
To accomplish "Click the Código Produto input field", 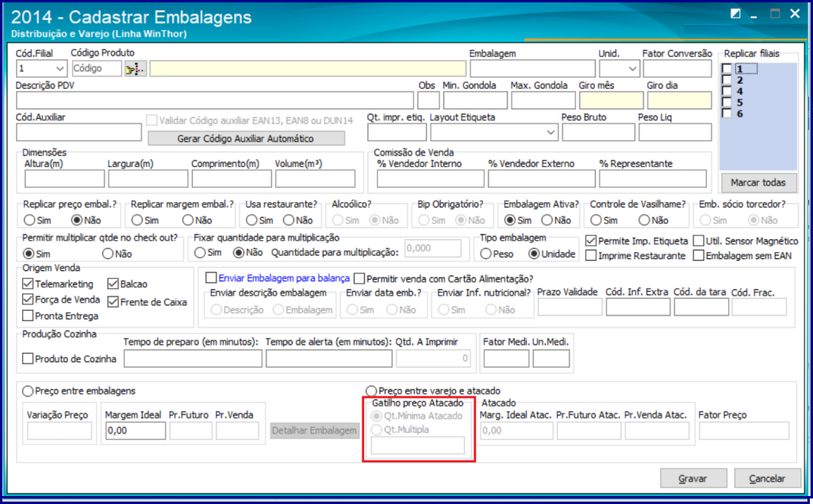I will (97, 68).
